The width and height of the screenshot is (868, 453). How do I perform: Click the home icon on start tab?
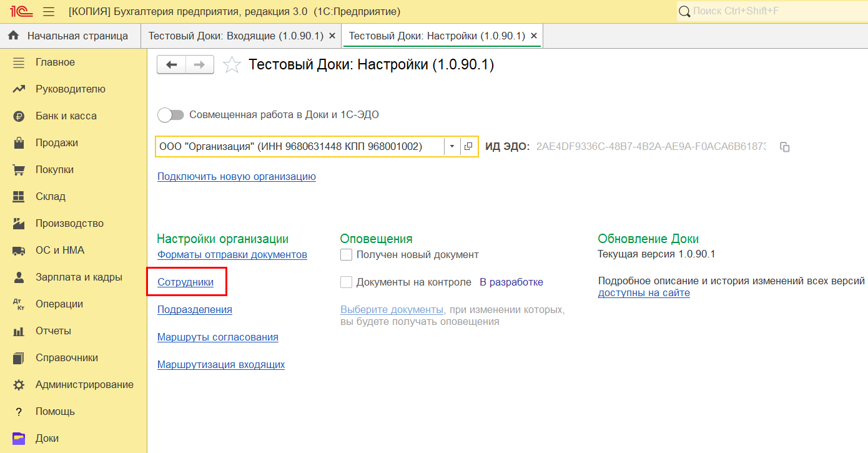13,36
